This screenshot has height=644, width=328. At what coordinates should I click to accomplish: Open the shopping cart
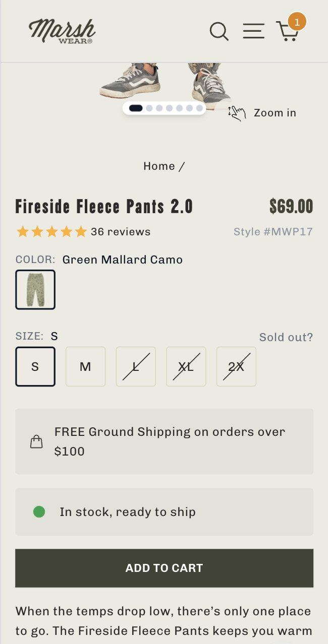pyautogui.click(x=288, y=31)
